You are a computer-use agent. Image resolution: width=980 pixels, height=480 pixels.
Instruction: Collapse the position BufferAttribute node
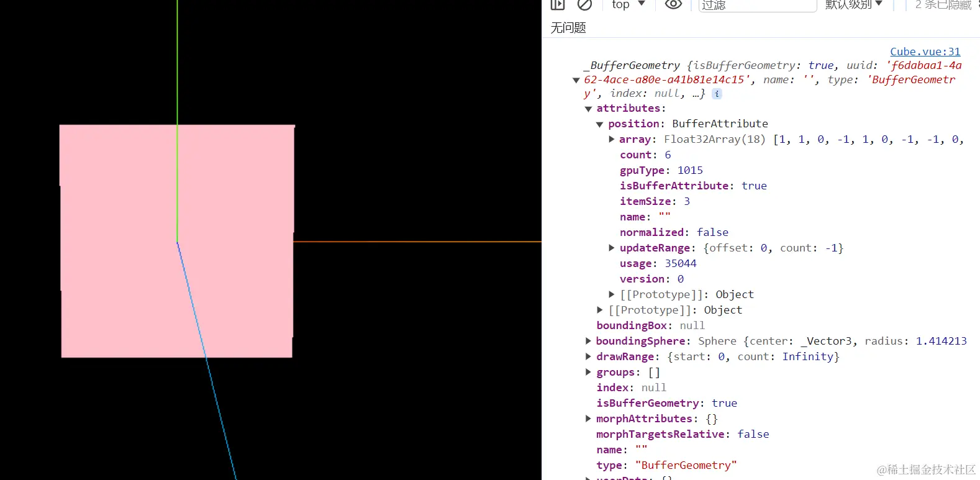600,124
